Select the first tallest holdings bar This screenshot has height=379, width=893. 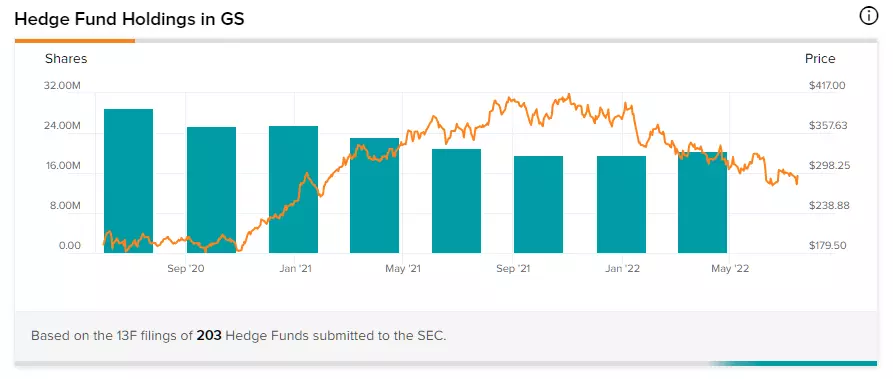128,181
